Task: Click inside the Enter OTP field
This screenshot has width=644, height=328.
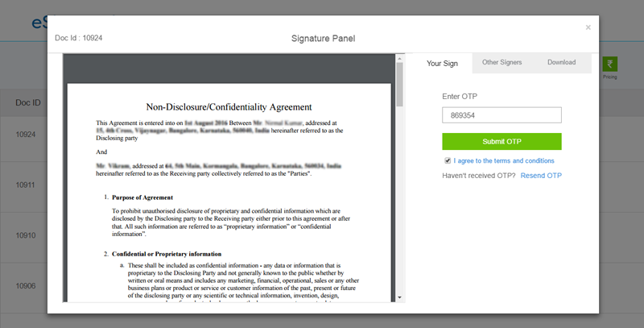Action: click(502, 116)
